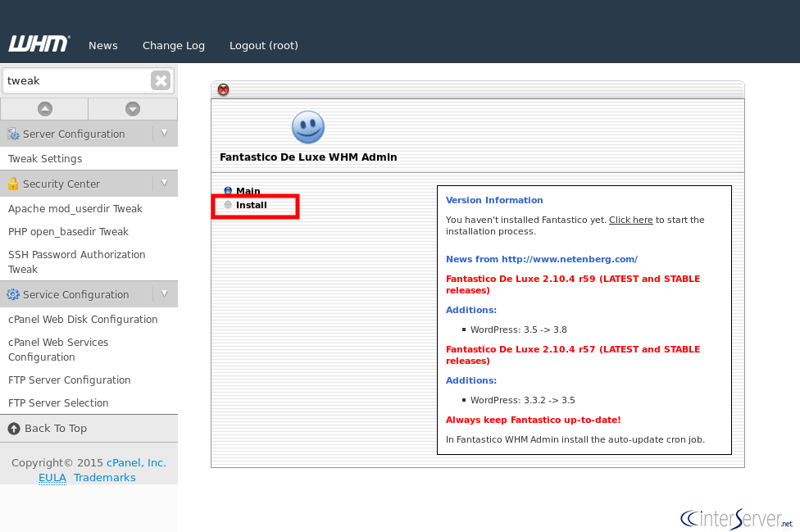This screenshot has width=800, height=532.
Task: Click 'Always keep Fantastico up-to-date!' text
Action: [x=533, y=420]
